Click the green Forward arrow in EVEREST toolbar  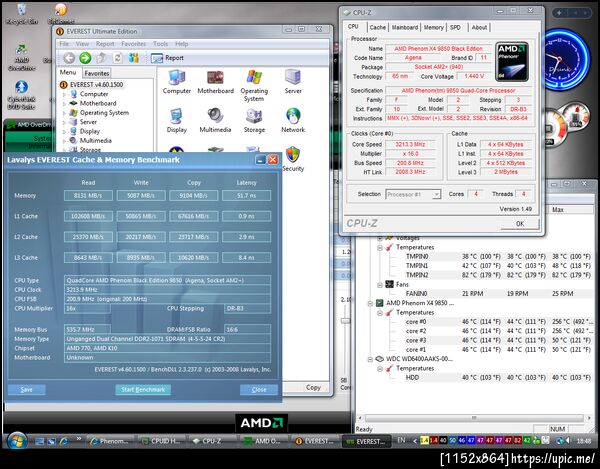tap(85, 58)
